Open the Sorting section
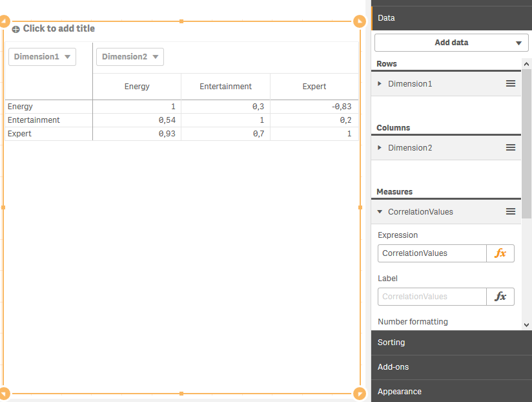Image resolution: width=532 pixels, height=402 pixels. pyautogui.click(x=451, y=343)
